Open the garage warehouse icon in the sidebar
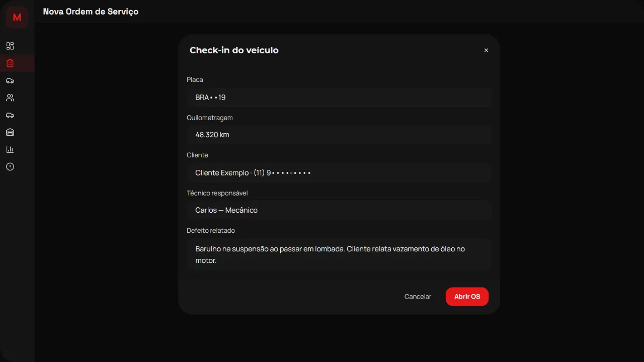This screenshot has height=362, width=644. coord(10,132)
